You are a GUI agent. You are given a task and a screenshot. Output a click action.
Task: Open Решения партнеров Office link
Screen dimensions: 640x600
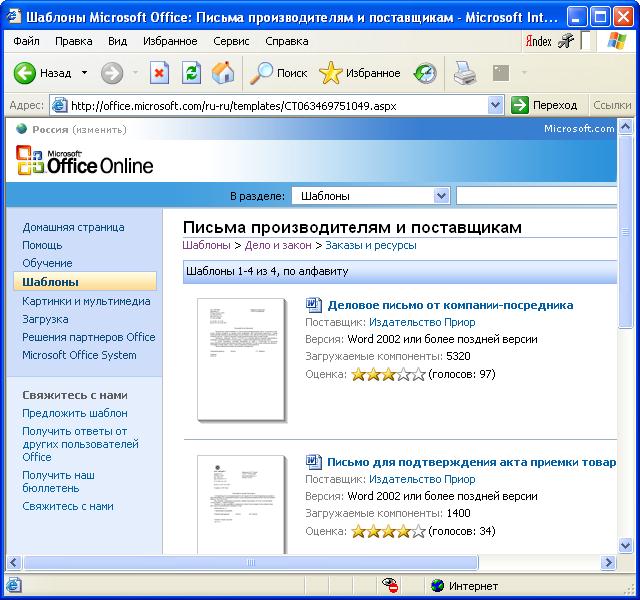pos(89,337)
